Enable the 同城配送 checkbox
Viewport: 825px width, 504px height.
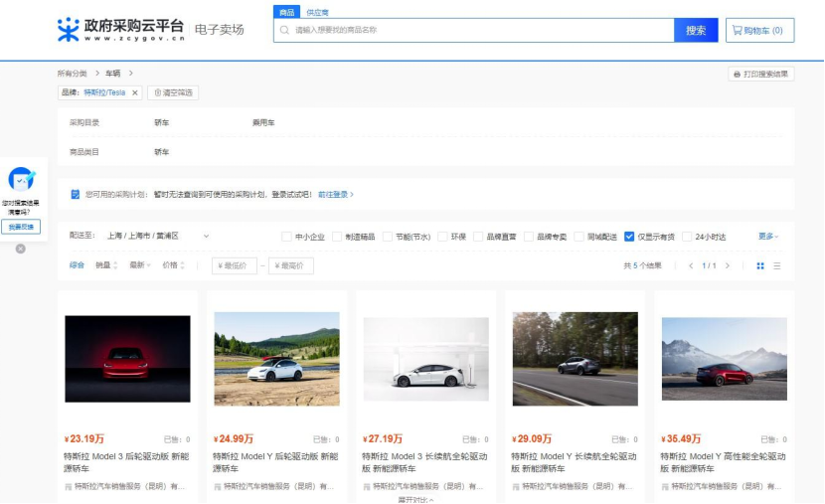[x=578, y=237]
